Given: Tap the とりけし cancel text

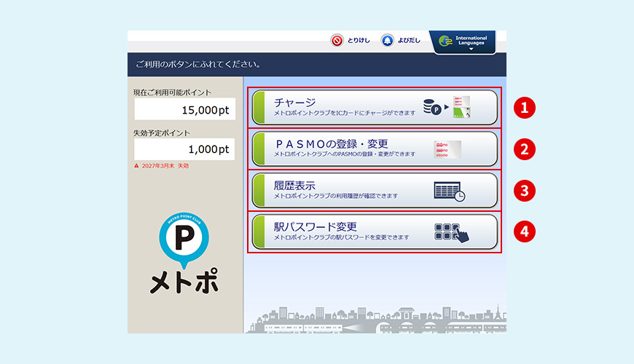Looking at the screenshot, I should tap(360, 41).
